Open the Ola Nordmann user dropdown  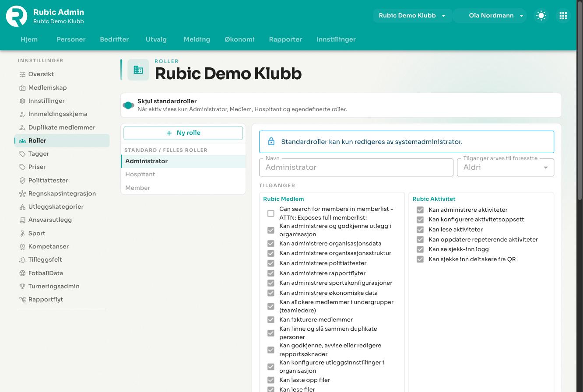[490, 16]
